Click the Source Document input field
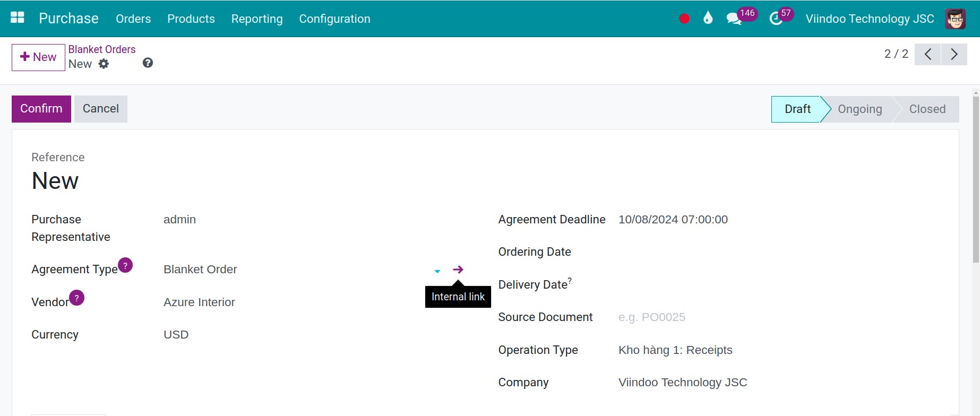Viewport: 980px width, 416px height. 779,317
